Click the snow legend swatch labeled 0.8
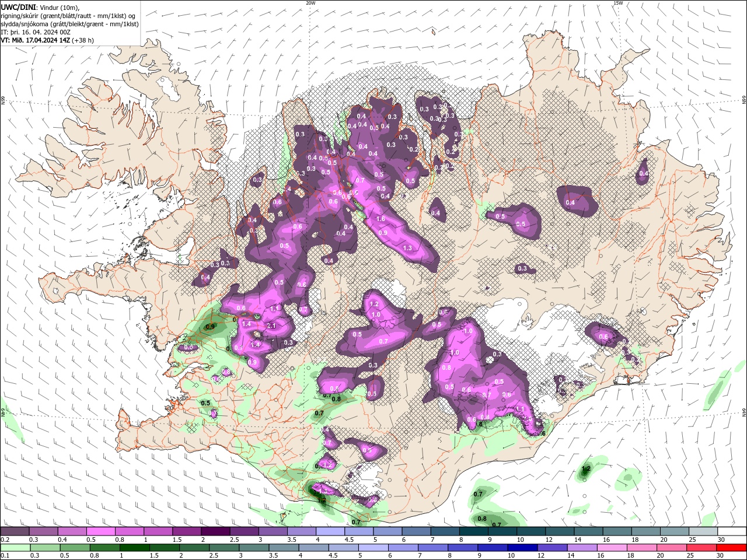 [129, 531]
